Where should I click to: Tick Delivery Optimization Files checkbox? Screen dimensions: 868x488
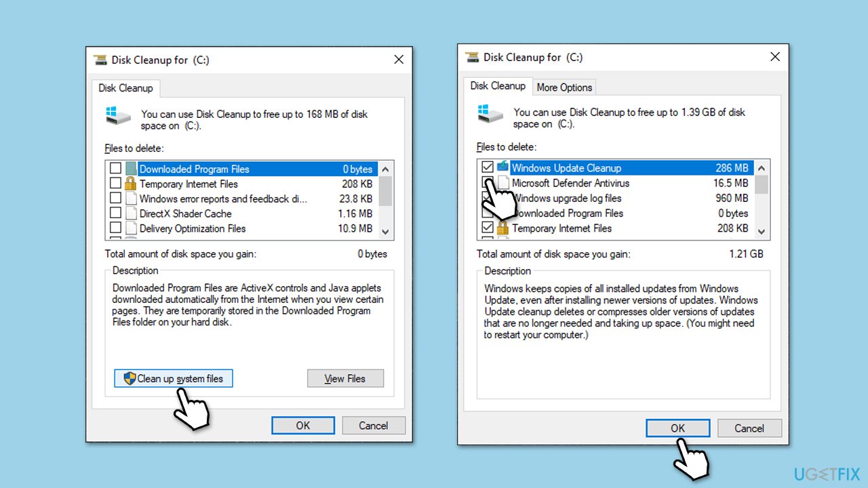(x=115, y=228)
